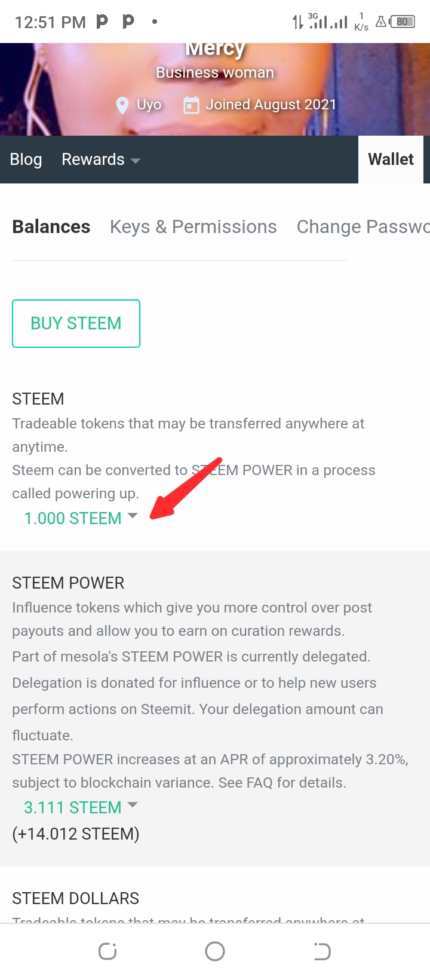Tap the Android home circle button
The height and width of the screenshot is (980, 430).
[215, 951]
